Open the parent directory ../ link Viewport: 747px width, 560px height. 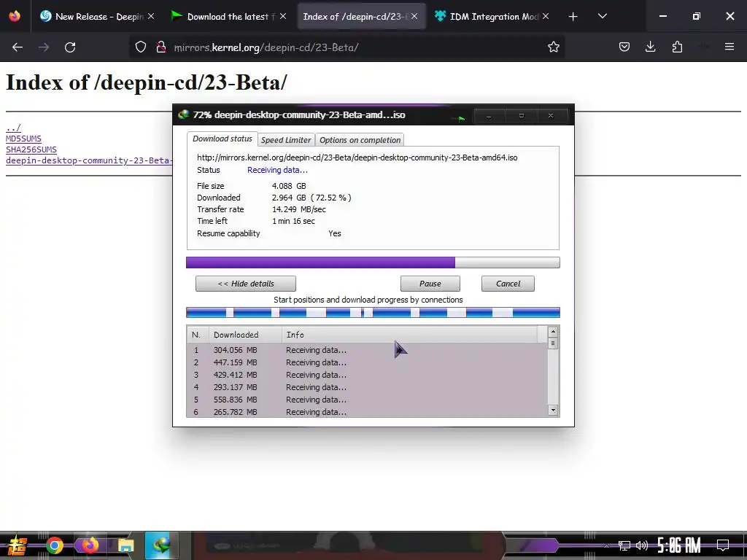(x=13, y=128)
